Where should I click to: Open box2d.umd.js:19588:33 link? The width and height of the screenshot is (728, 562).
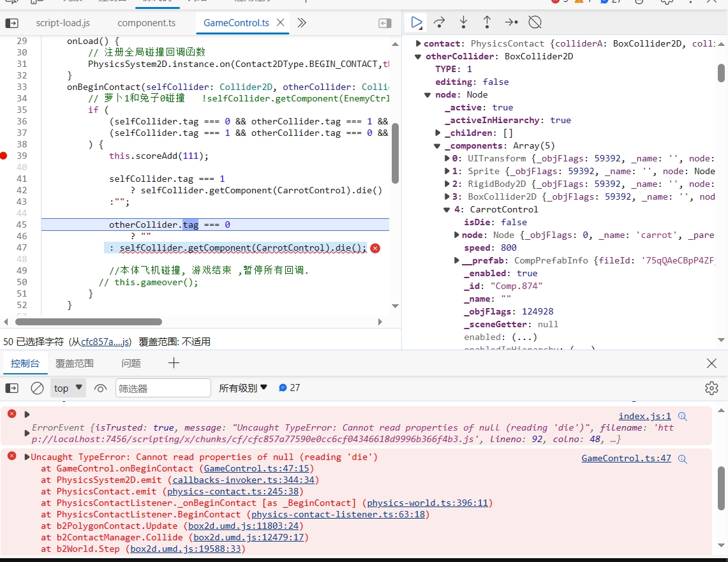click(185, 549)
